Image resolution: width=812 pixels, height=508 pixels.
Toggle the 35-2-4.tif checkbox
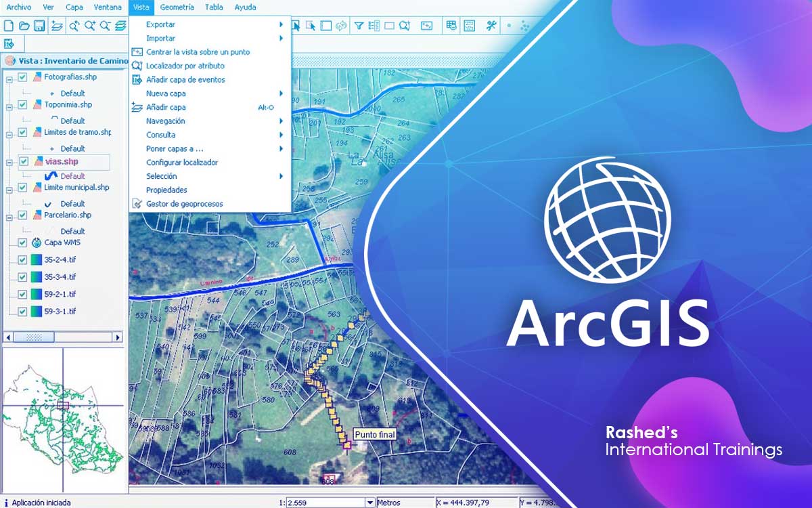[x=23, y=259]
